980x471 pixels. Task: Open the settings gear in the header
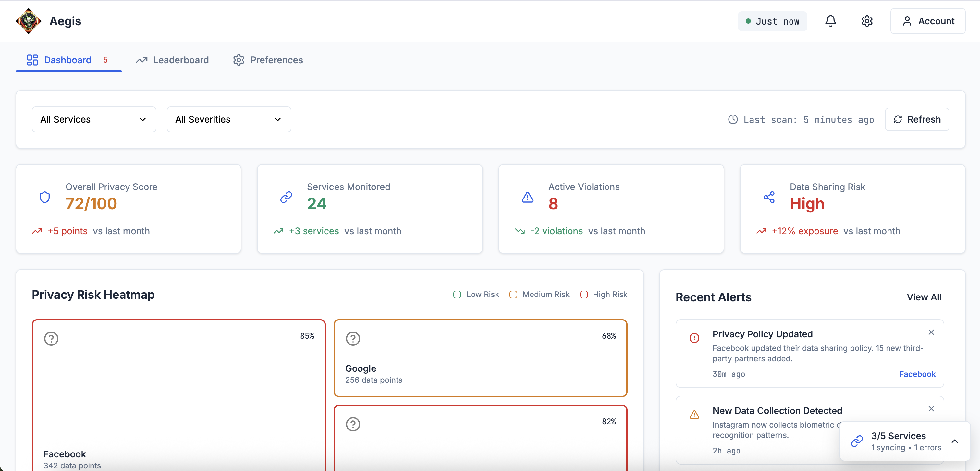[x=867, y=21]
